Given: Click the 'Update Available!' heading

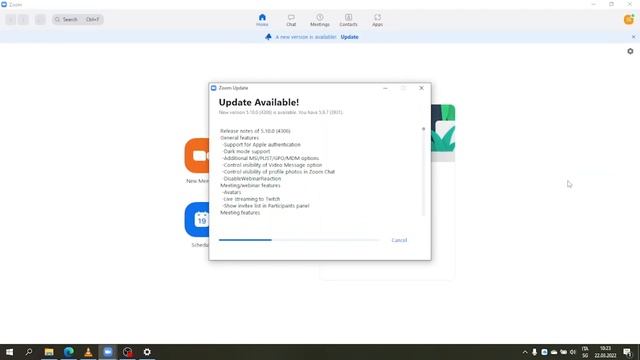Looking at the screenshot, I should pyautogui.click(x=259, y=102).
